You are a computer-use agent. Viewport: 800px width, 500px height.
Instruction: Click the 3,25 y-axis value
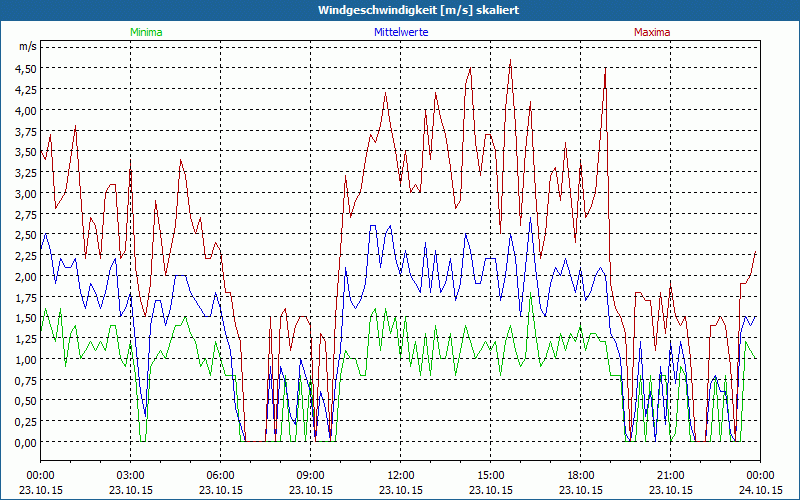(x=26, y=173)
